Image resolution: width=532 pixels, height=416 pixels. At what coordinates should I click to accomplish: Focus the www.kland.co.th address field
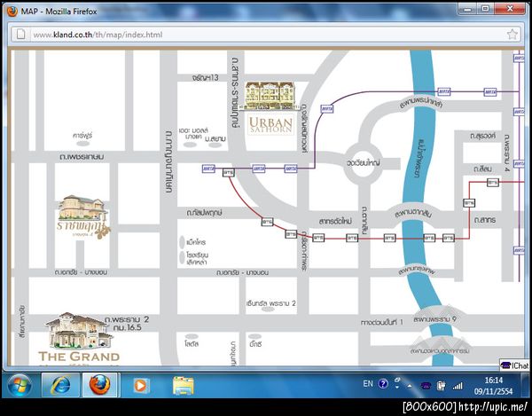(266, 35)
